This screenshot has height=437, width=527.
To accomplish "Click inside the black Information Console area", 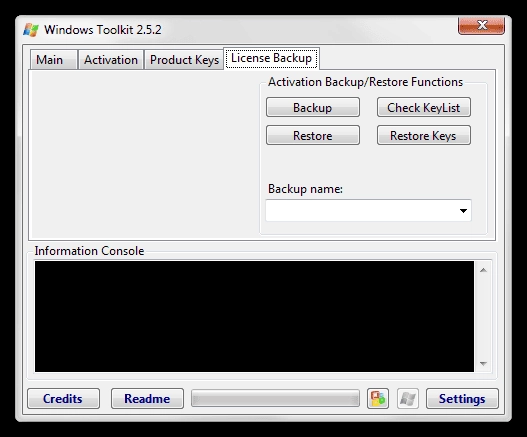I will (254, 316).
